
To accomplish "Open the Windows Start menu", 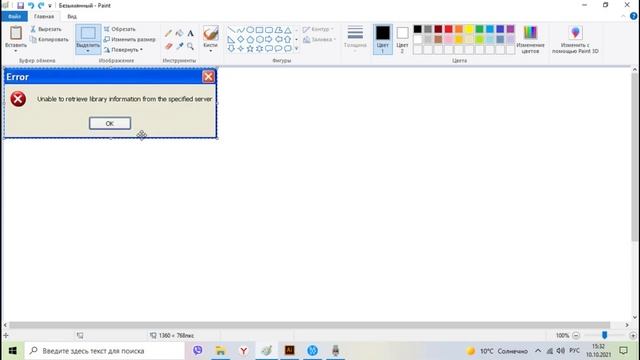I will tap(12, 351).
